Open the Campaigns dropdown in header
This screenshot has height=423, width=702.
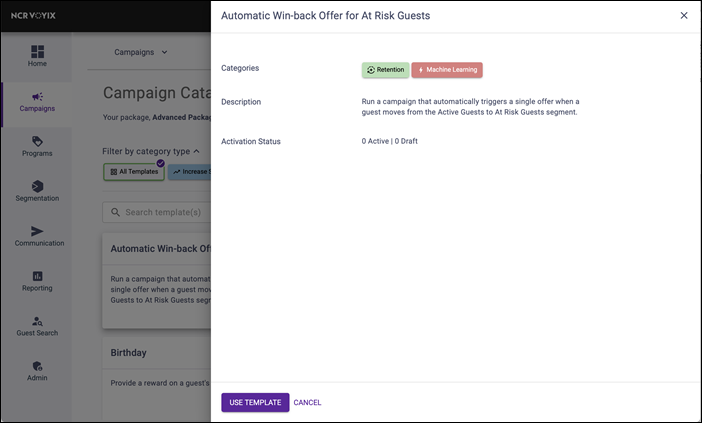pyautogui.click(x=141, y=52)
